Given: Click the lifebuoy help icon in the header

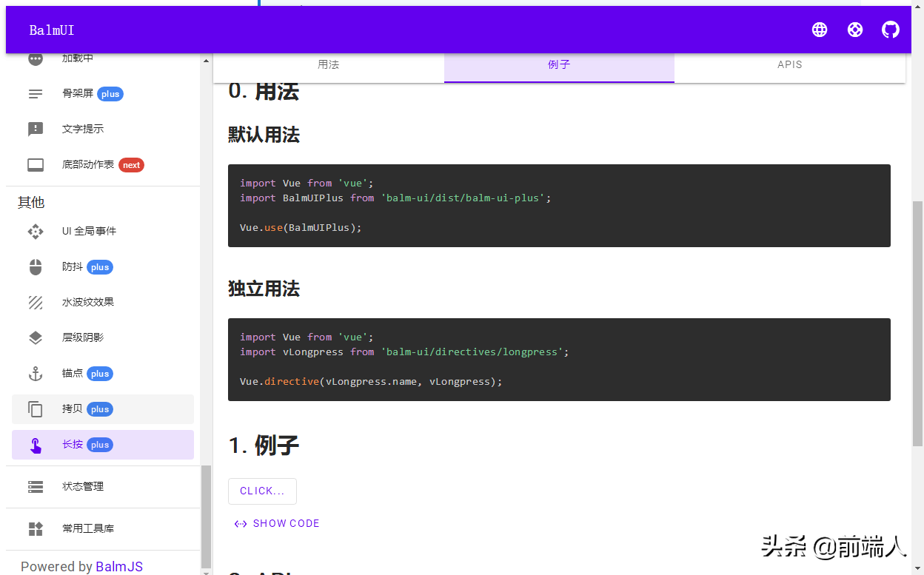Looking at the screenshot, I should pyautogui.click(x=854, y=30).
